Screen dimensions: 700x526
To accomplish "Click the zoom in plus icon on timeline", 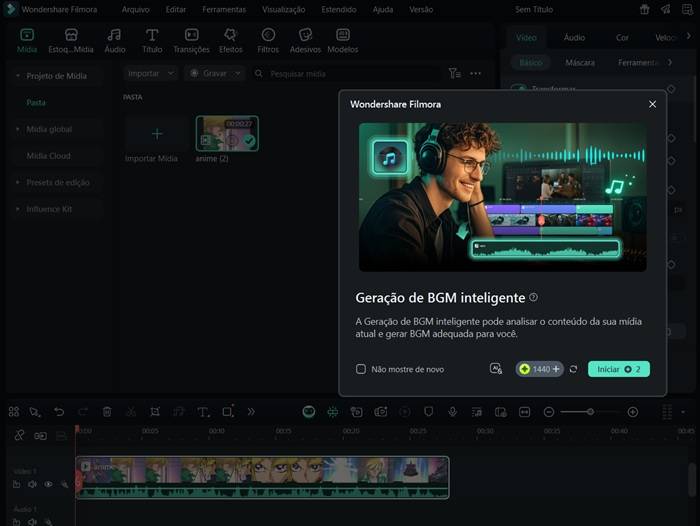I will click(633, 412).
